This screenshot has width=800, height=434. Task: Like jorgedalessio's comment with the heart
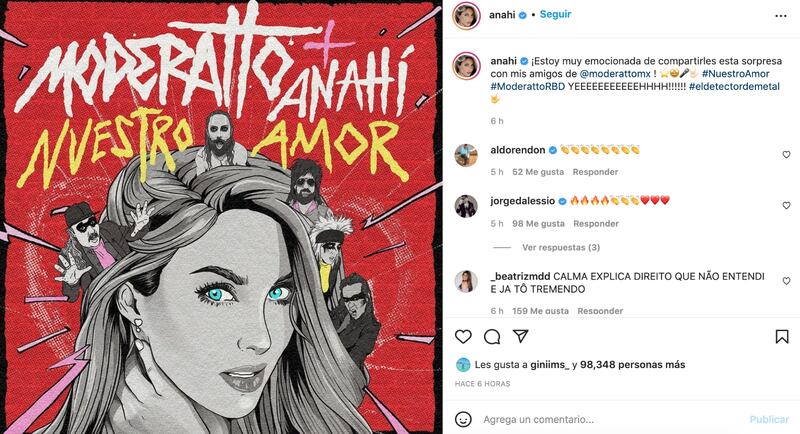click(x=786, y=206)
